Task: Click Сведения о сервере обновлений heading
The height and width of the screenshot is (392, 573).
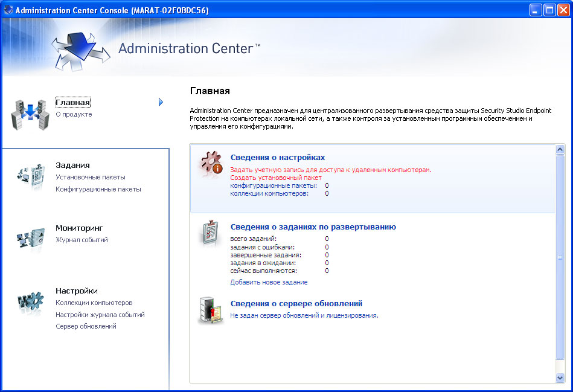Action: [x=296, y=303]
